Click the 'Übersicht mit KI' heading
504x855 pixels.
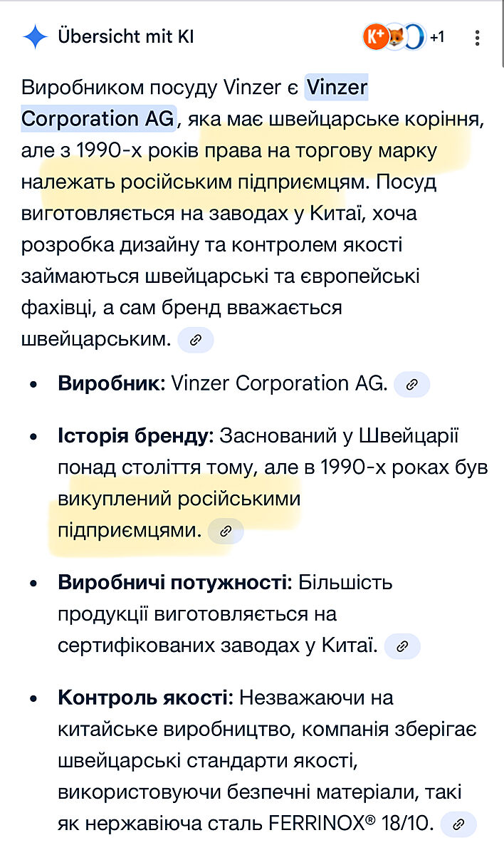click(126, 37)
